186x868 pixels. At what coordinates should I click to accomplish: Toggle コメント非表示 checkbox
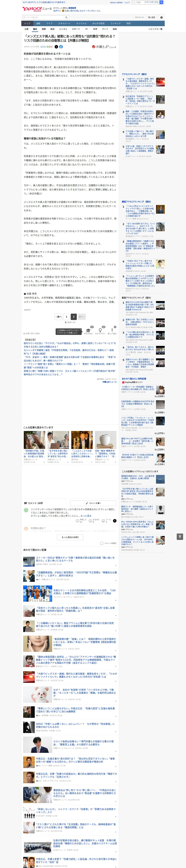tap(102, 543)
